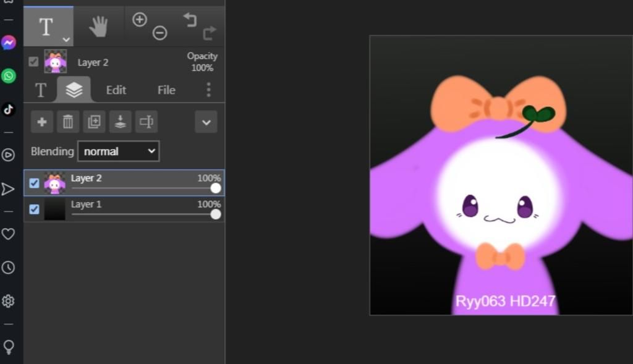Open the File tab

pos(166,90)
